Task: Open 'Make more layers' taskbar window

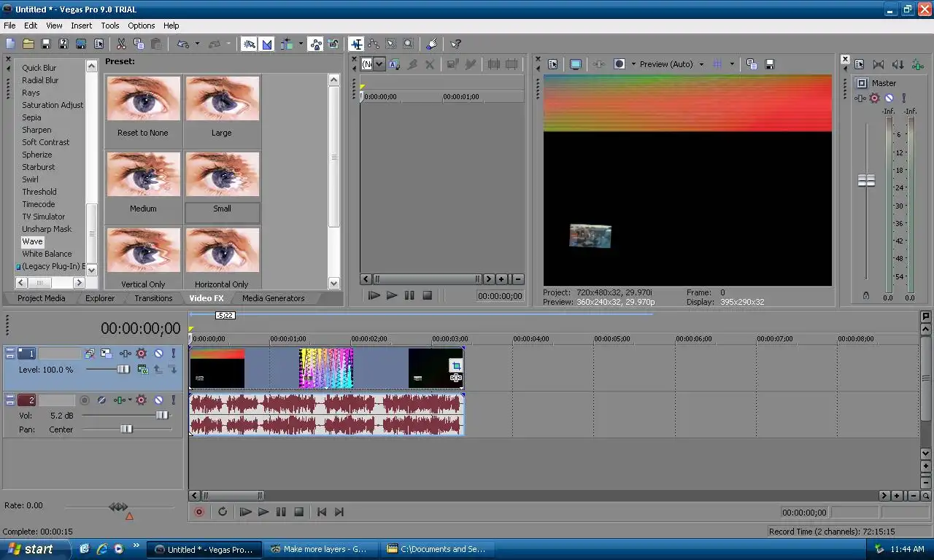Action: 322,549
